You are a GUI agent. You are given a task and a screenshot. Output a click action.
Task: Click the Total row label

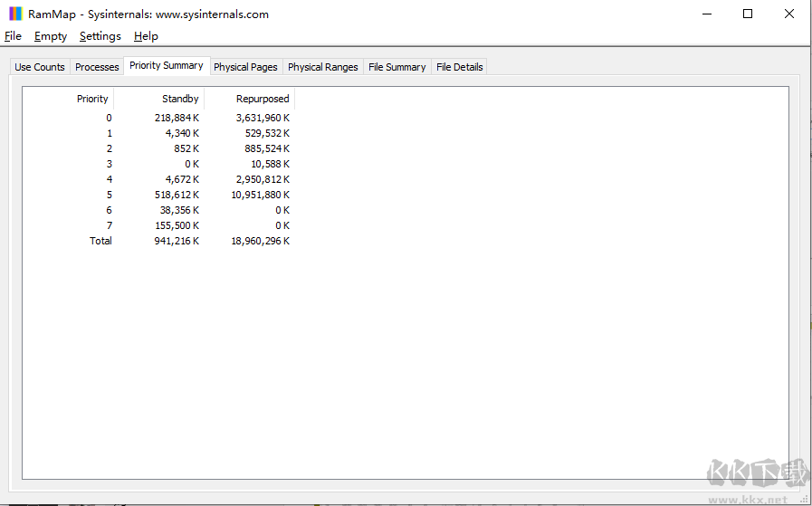coord(100,241)
